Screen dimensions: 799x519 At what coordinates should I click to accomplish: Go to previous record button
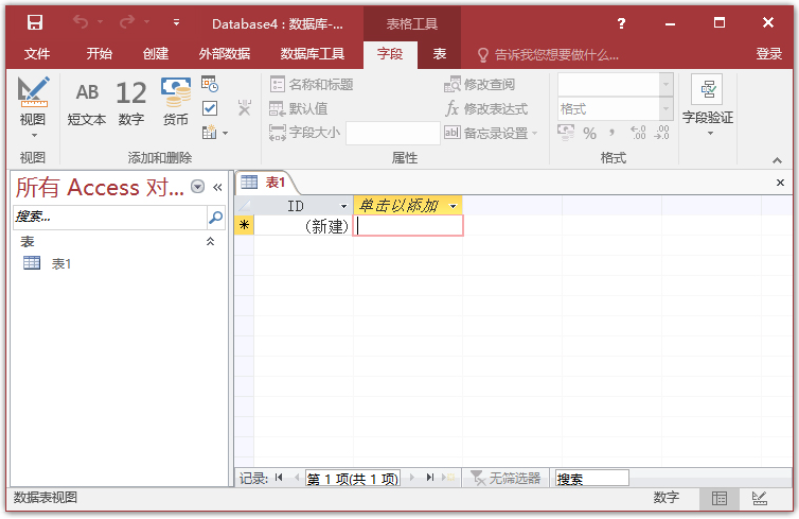coord(296,478)
